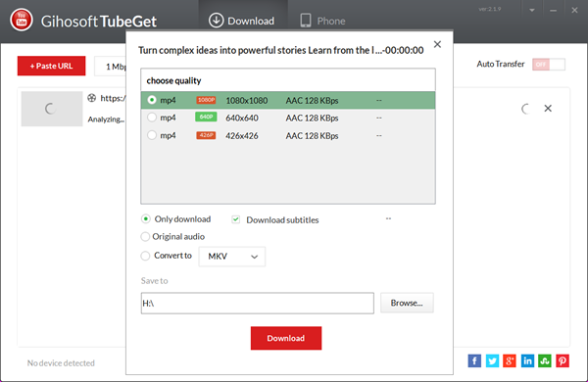This screenshot has width=588, height=382.
Task: Select the mp4 640x640 quality option
Action: tap(288, 118)
